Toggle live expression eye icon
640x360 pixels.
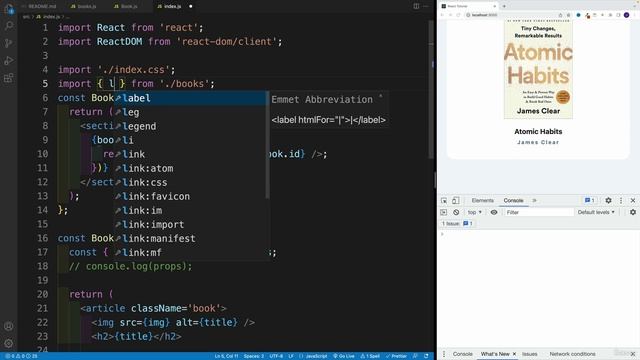[494, 212]
